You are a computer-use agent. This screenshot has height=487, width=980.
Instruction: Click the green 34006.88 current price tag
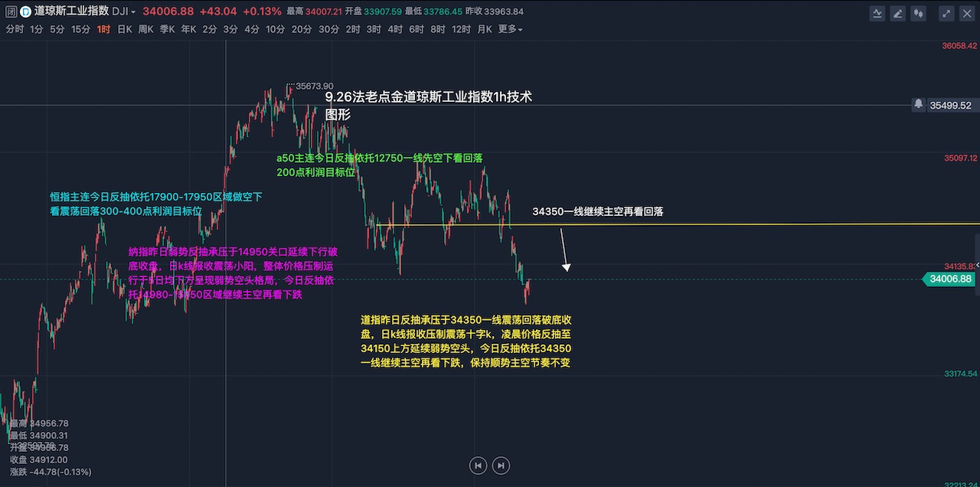(x=949, y=279)
